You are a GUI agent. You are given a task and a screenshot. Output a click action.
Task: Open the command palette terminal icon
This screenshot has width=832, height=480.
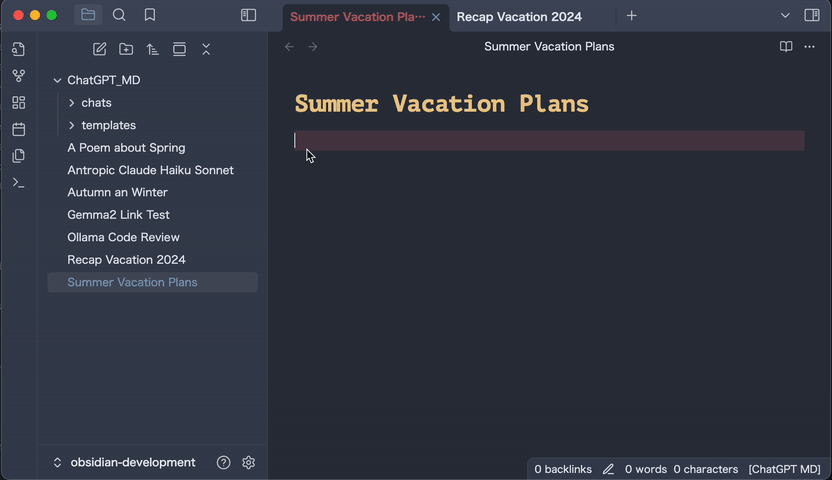(18, 182)
